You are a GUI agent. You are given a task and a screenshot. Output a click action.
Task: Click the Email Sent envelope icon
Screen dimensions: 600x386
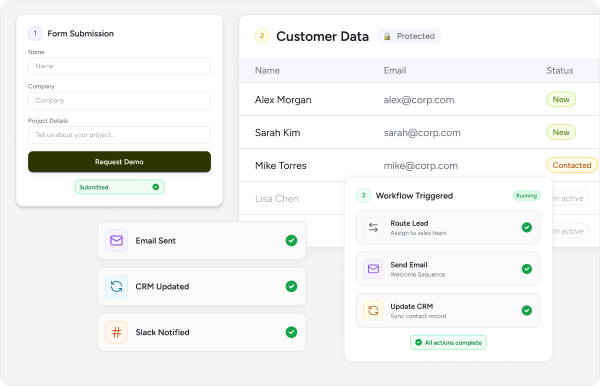pyautogui.click(x=116, y=241)
